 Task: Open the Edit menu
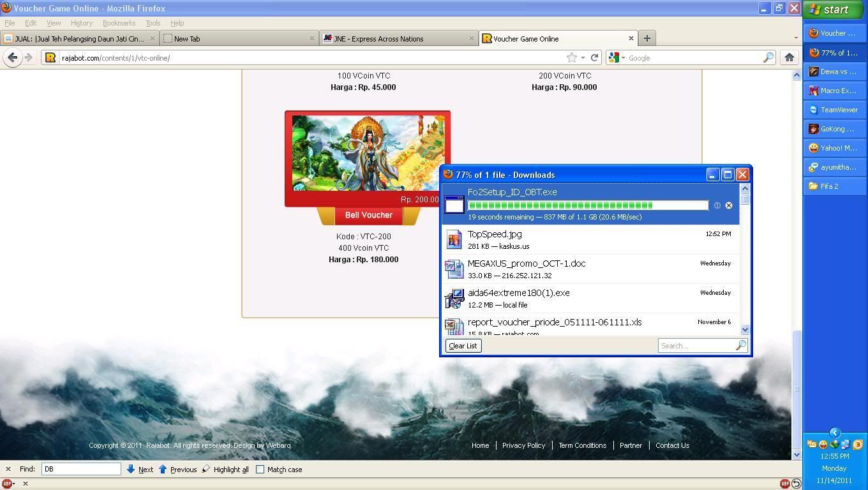point(31,23)
